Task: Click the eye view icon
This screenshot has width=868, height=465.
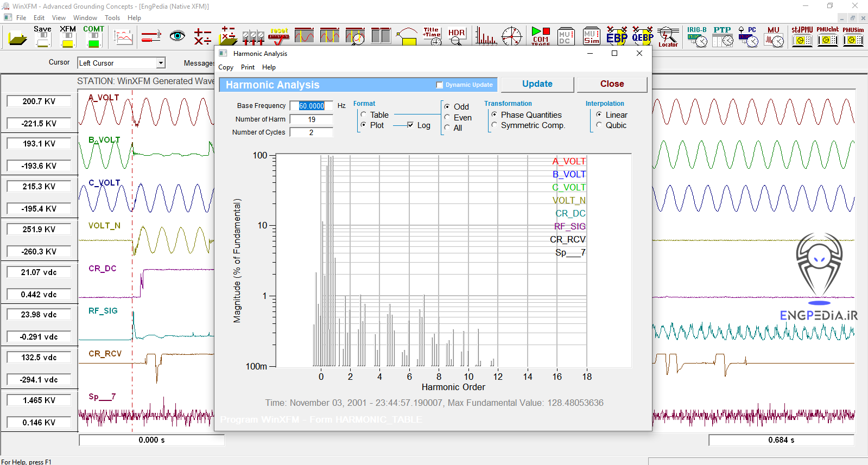Action: (177, 36)
